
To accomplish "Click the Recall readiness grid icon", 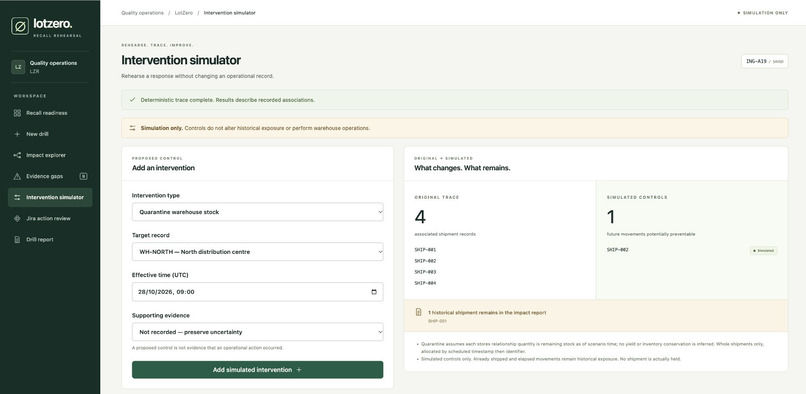I will pos(17,113).
